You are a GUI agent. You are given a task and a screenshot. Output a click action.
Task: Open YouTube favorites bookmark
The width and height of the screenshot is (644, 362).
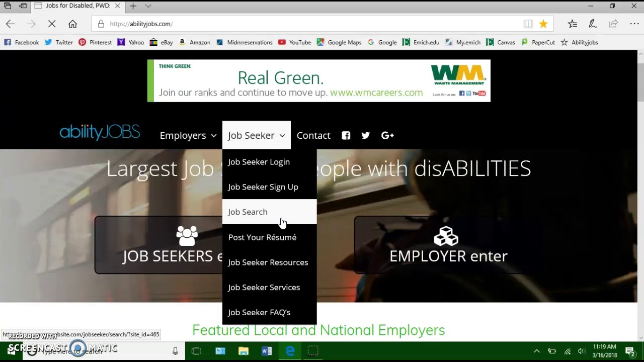(294, 42)
